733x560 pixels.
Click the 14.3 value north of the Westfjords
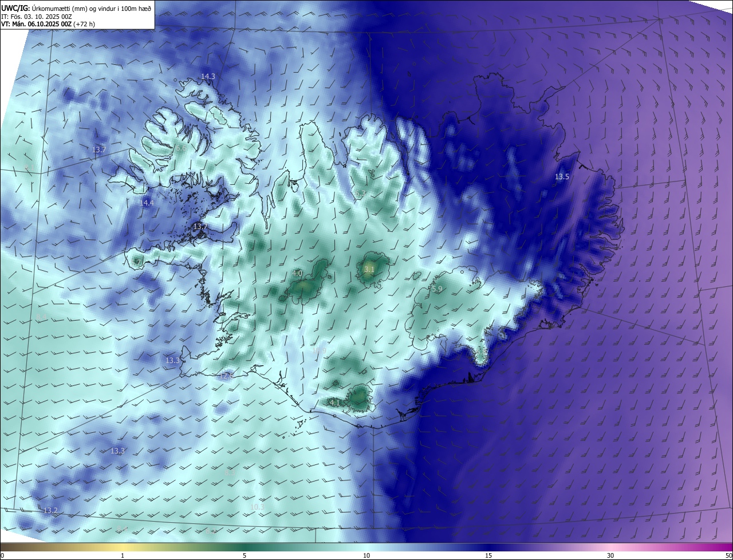coord(208,76)
